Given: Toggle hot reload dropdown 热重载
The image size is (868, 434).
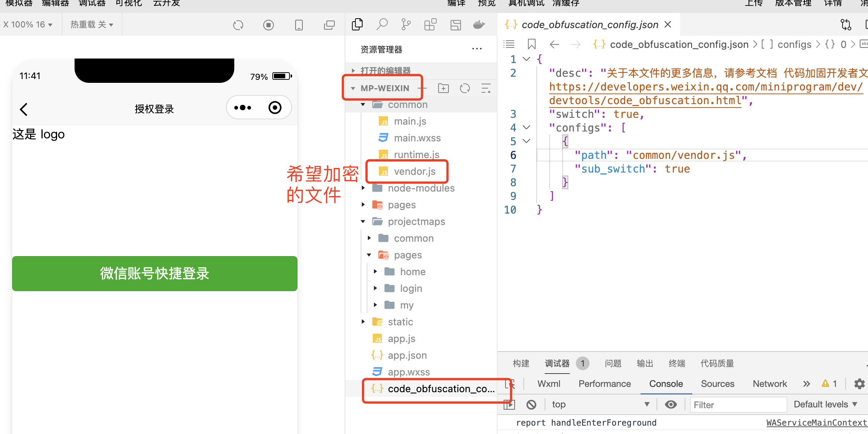Looking at the screenshot, I should click(x=92, y=25).
